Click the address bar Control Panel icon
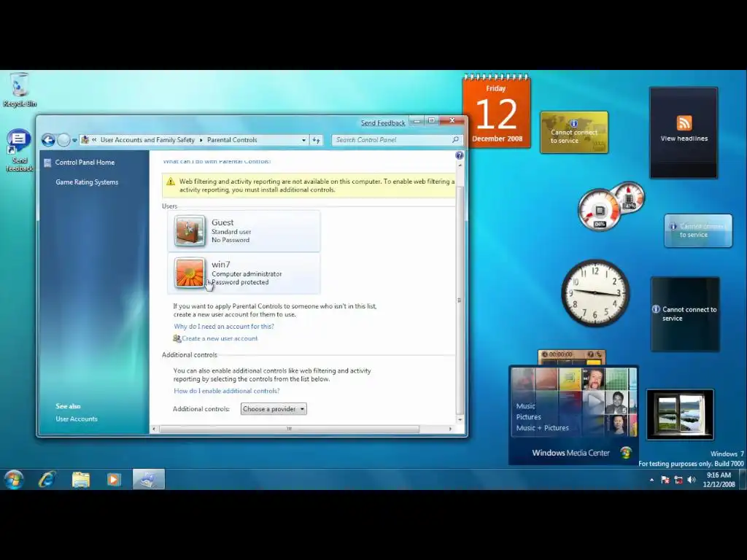The height and width of the screenshot is (560, 747). point(85,140)
